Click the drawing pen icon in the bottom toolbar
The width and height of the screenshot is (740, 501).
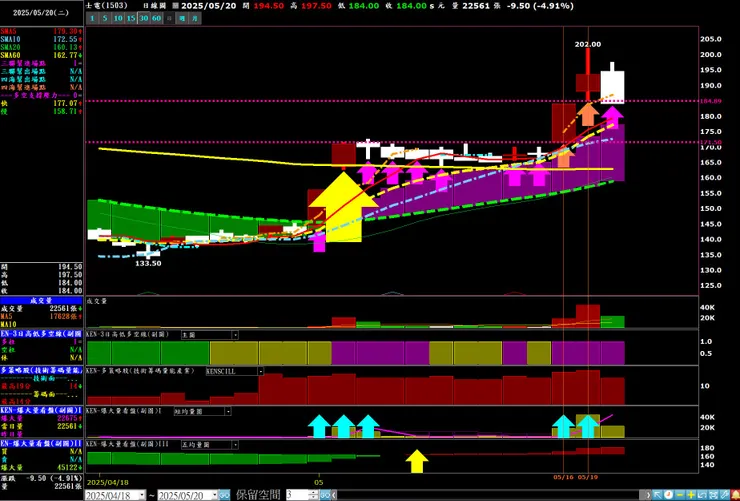pos(722,495)
